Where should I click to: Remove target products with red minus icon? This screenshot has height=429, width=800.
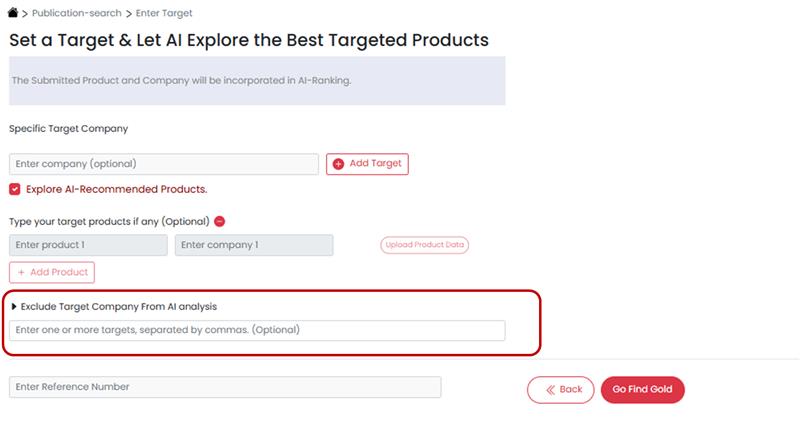(219, 221)
